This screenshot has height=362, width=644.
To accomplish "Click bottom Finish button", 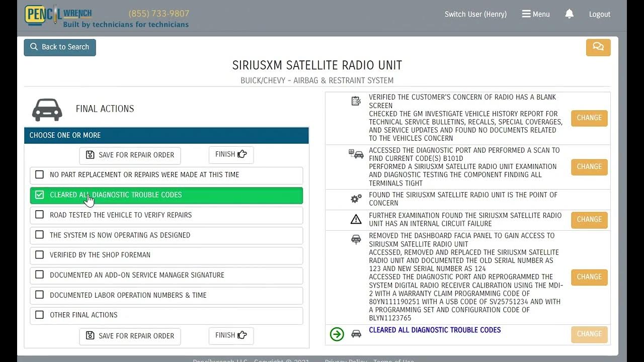I will (x=231, y=336).
